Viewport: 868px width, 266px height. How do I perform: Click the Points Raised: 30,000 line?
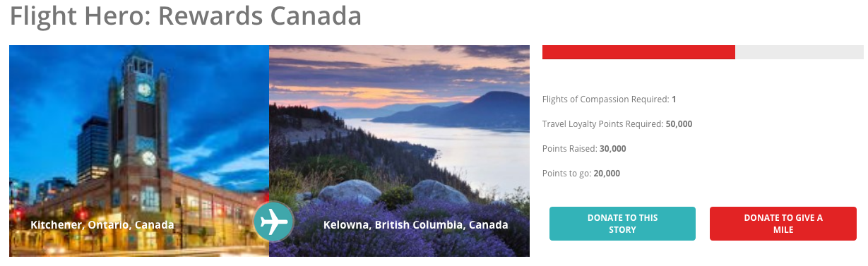point(584,149)
